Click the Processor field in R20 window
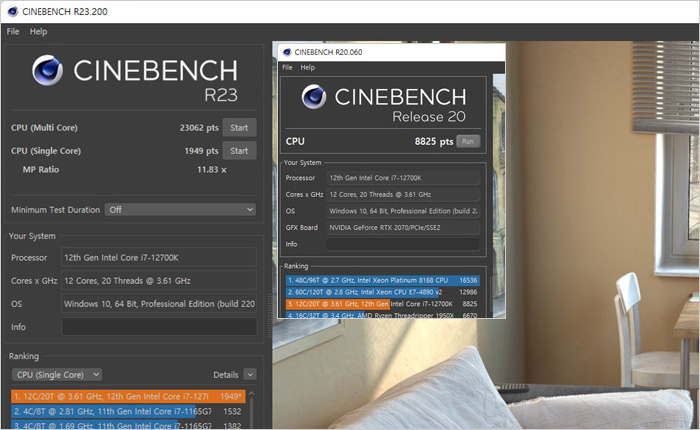 403,178
